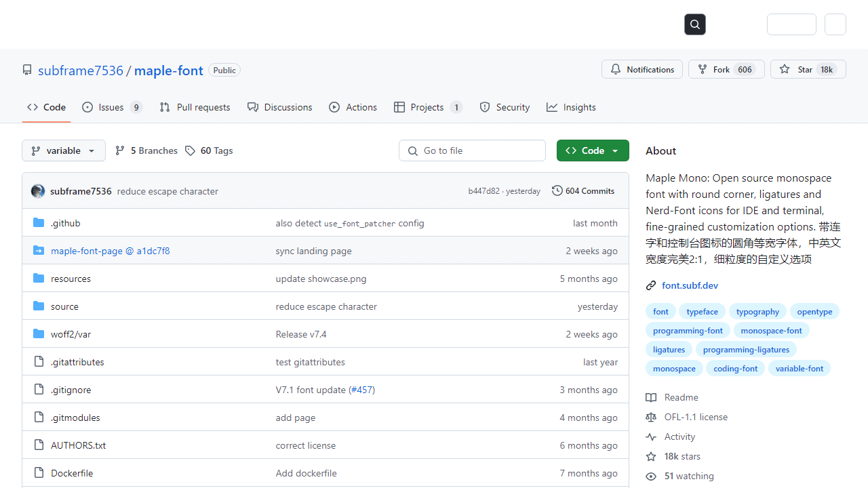View the 60 Tags link

209,150
